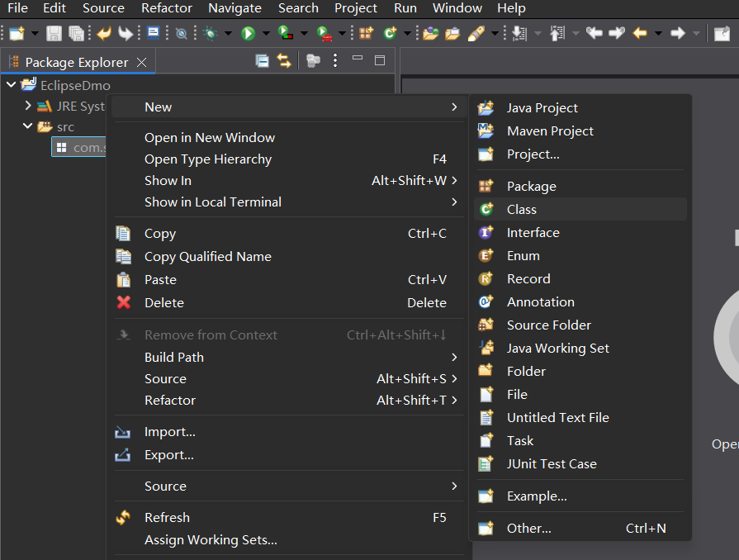Click Import... in the context menu
This screenshot has width=739, height=560.
[x=289, y=432]
